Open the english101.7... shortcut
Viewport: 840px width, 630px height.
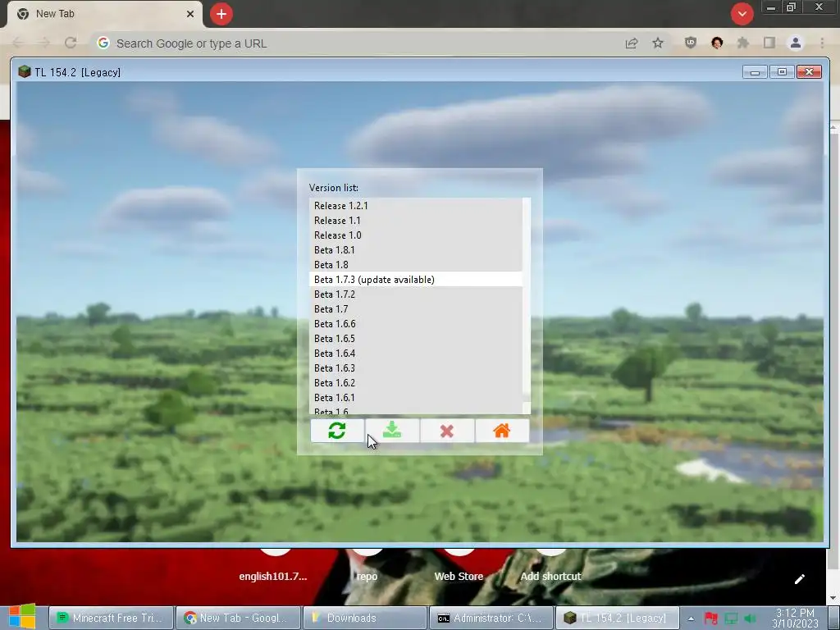(273, 577)
